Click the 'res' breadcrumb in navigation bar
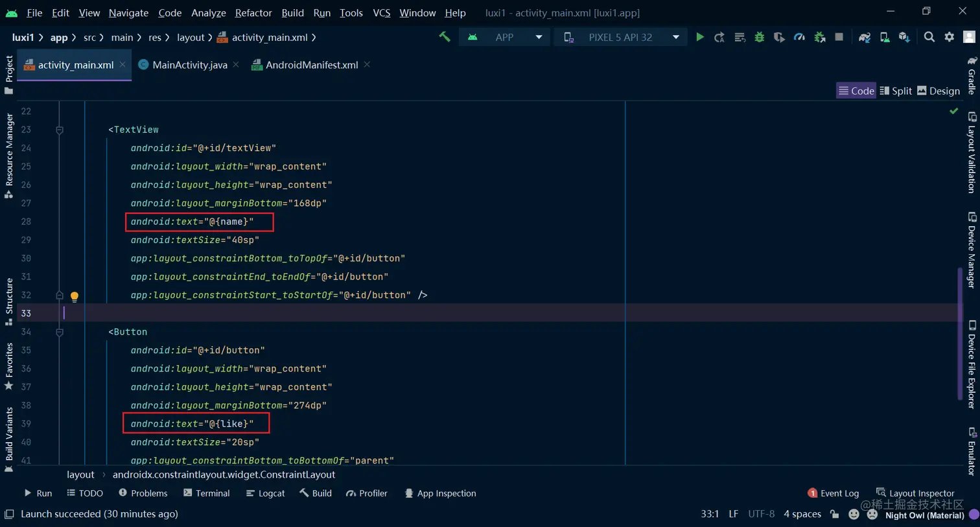The height and width of the screenshot is (527, 980). (155, 38)
